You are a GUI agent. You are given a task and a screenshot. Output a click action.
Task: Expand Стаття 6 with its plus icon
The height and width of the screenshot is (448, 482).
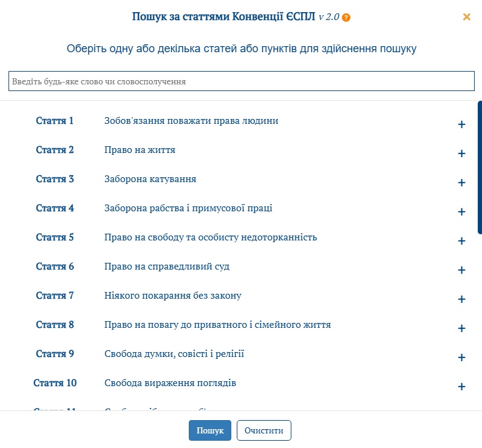[x=461, y=270]
